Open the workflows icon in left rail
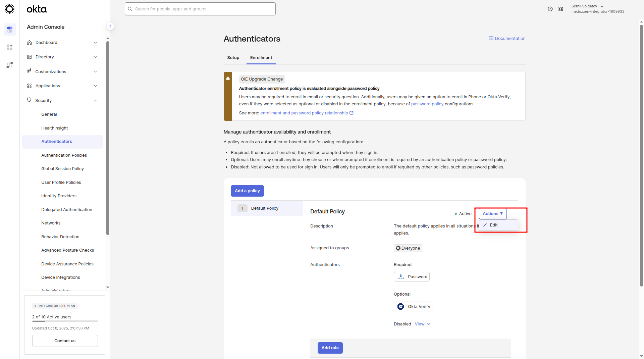644x359 pixels. click(9, 65)
